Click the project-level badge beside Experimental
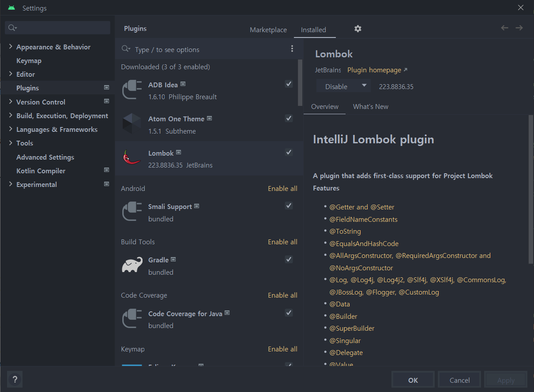Viewport: 534px width, 392px height. click(x=106, y=184)
